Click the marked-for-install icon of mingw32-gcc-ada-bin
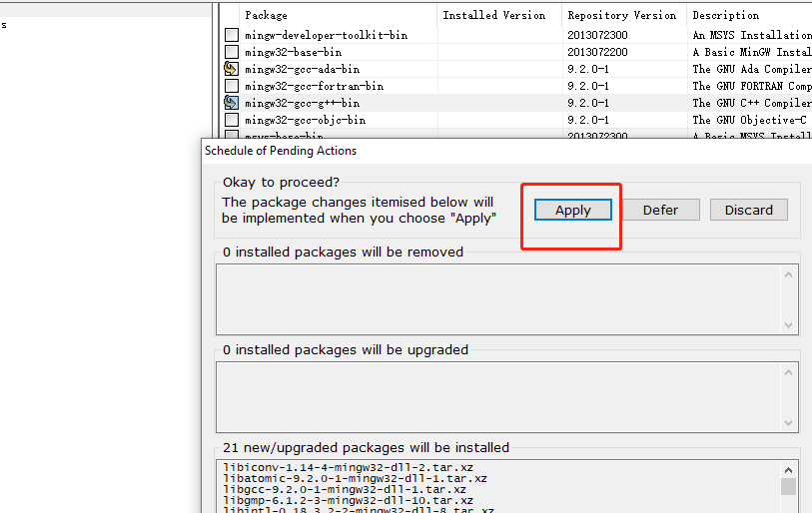This screenshot has height=513, width=812. (x=232, y=69)
